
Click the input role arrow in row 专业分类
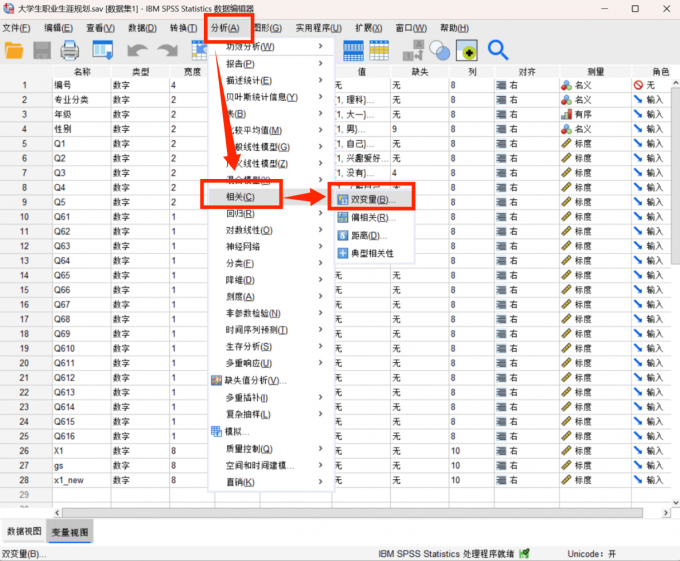pos(638,100)
